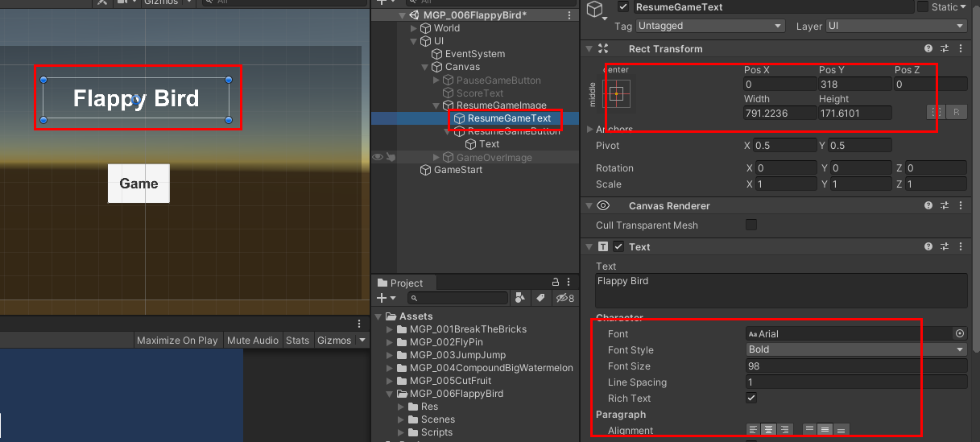The height and width of the screenshot is (442, 980).
Task: Open Rect Transform three-dot context menu
Action: (960, 49)
